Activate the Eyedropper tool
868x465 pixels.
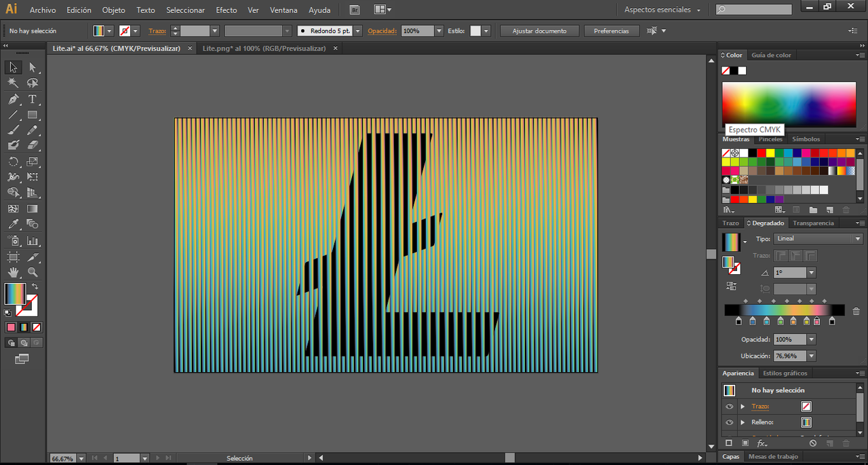[x=13, y=224]
